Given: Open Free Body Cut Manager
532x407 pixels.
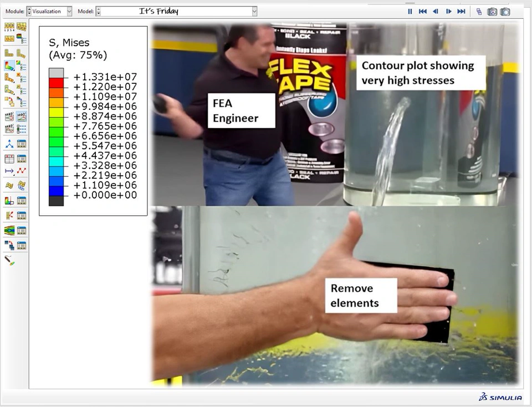Looking at the screenshot, I should point(22,216).
